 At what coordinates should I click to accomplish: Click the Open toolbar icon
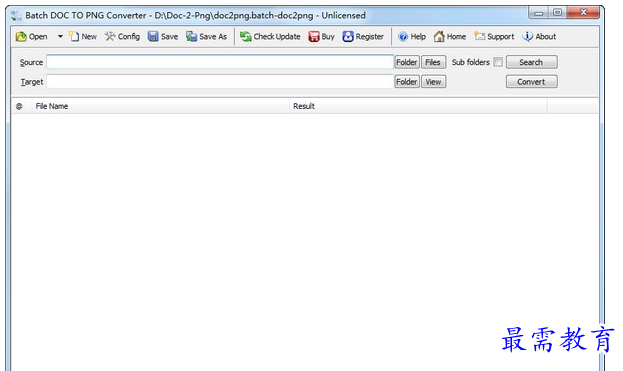(x=31, y=37)
